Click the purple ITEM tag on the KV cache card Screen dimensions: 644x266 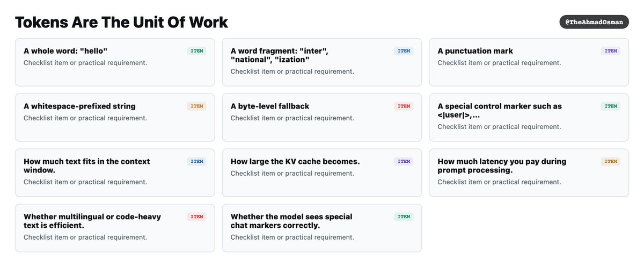(x=404, y=161)
